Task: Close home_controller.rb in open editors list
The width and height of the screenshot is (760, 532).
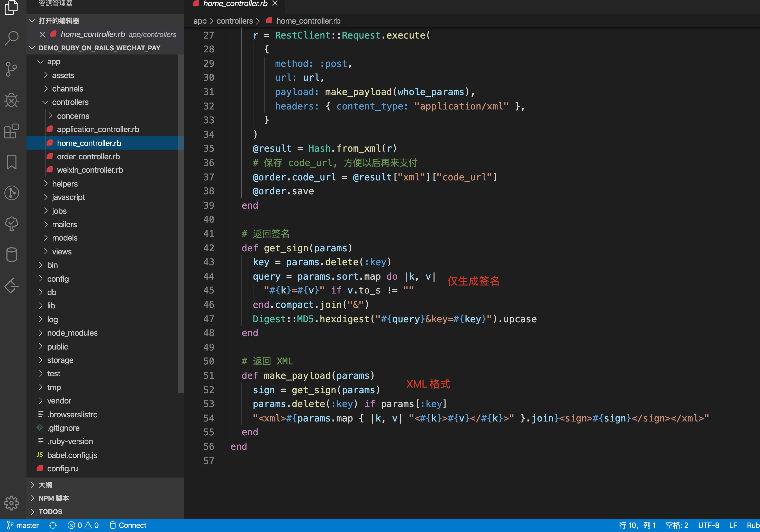Action: click(42, 34)
